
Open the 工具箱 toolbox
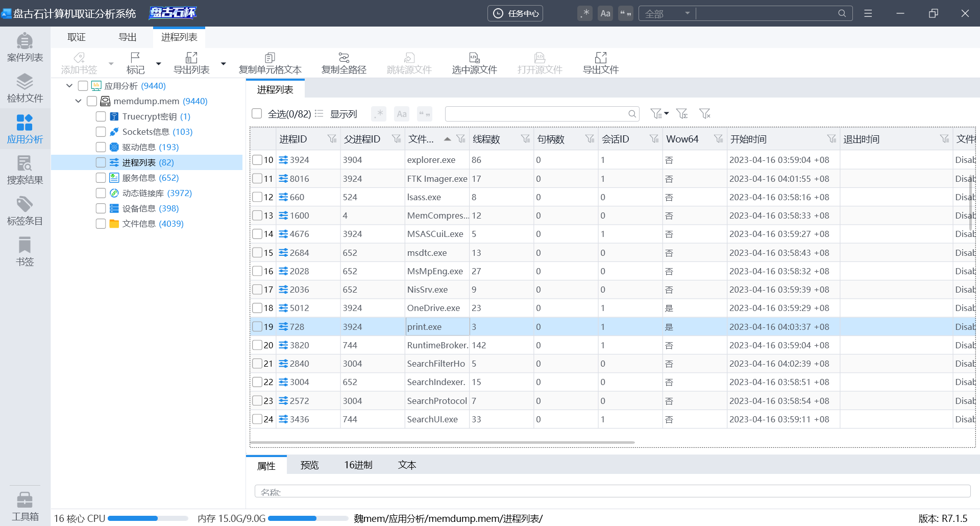(25, 506)
